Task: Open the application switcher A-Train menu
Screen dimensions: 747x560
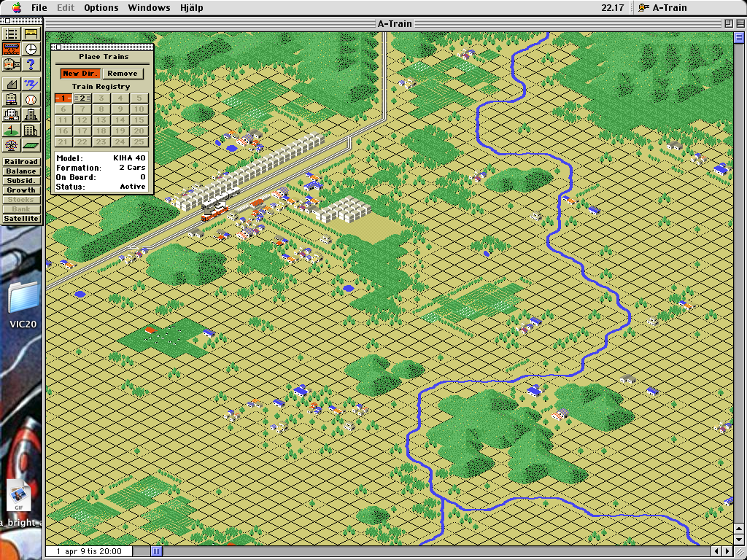Action: coord(662,8)
